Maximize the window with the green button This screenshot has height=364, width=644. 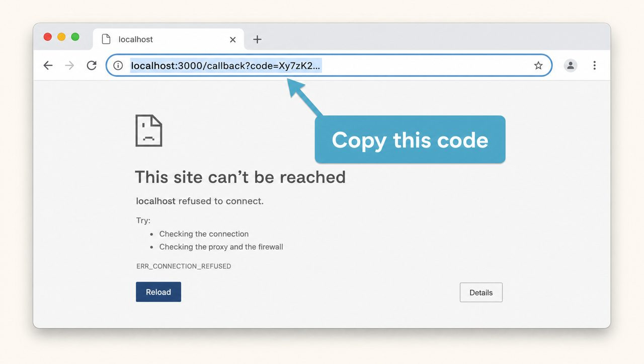pos(75,37)
